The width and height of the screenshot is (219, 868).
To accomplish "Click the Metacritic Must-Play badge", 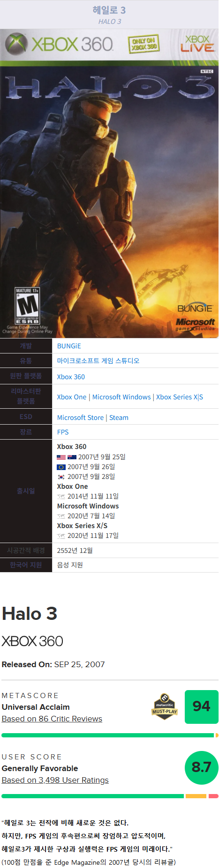I will pyautogui.click(x=165, y=706).
